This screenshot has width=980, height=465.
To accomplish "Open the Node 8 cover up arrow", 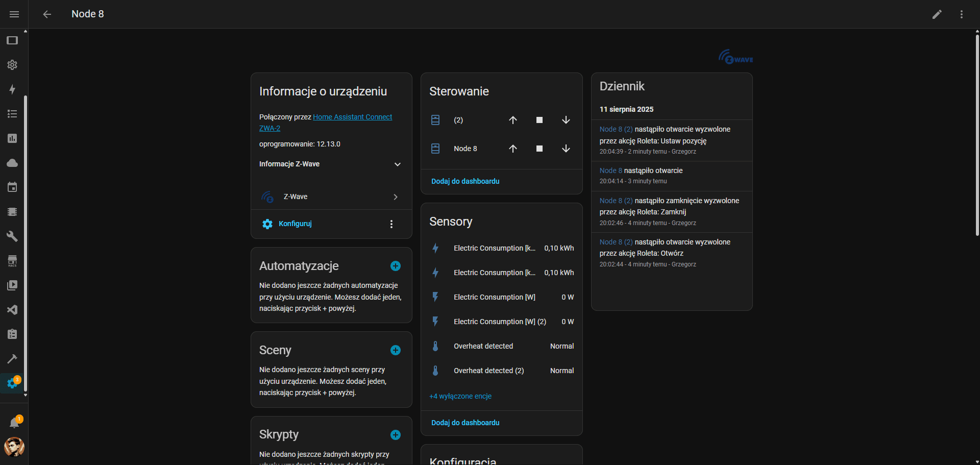I will 512,149.
